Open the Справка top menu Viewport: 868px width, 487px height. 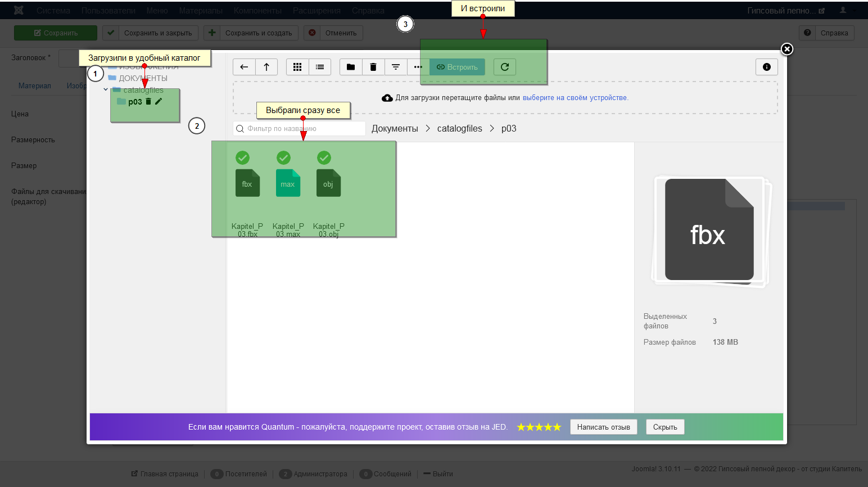click(x=368, y=11)
